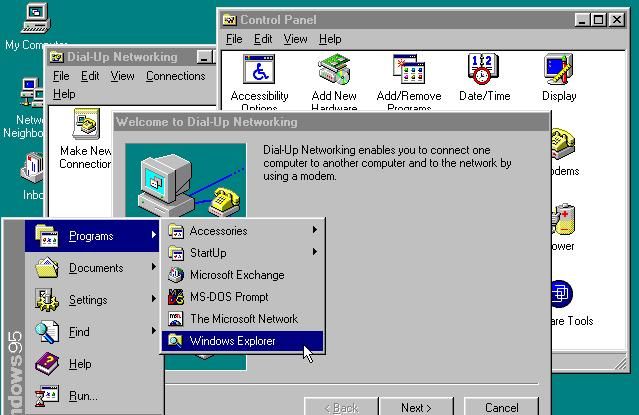Launch Windows Explorer from Programs menu

pyautogui.click(x=243, y=341)
